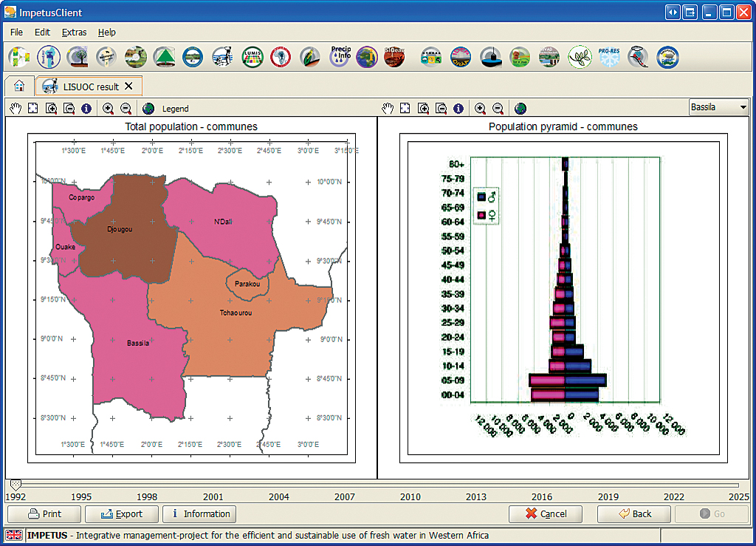This screenshot has height=546, width=756.
Task: Click the year slider handle at 1992
Action: click(x=16, y=484)
